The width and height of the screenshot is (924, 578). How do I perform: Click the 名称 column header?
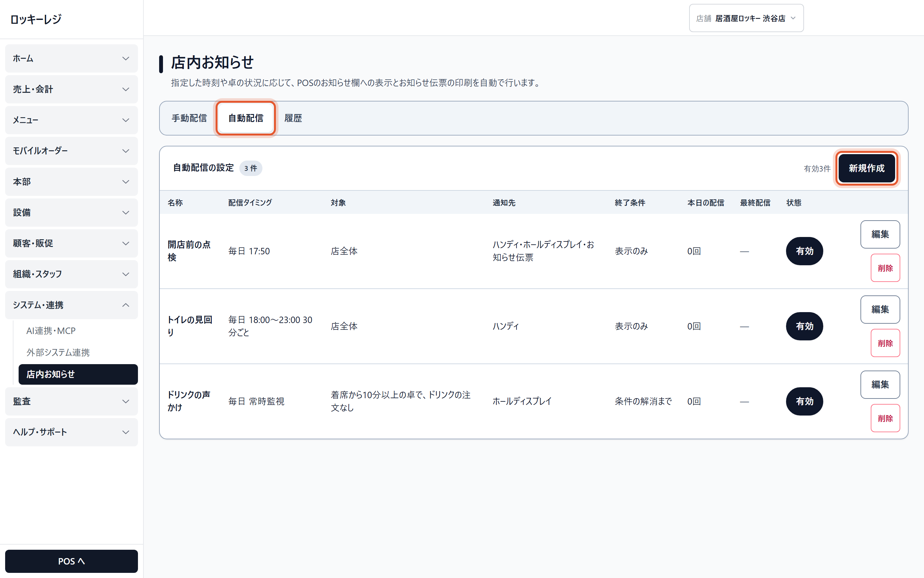(175, 203)
